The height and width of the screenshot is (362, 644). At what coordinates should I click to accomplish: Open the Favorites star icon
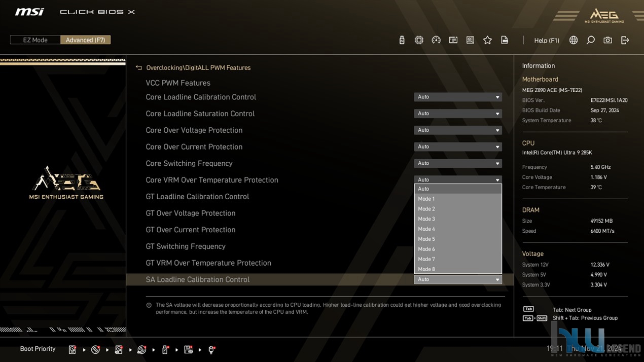487,40
